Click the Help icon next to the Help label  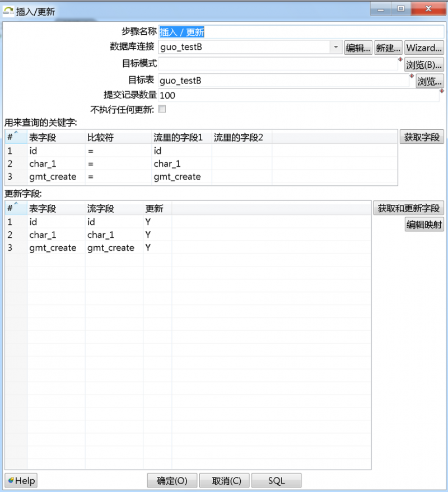(x=12, y=480)
